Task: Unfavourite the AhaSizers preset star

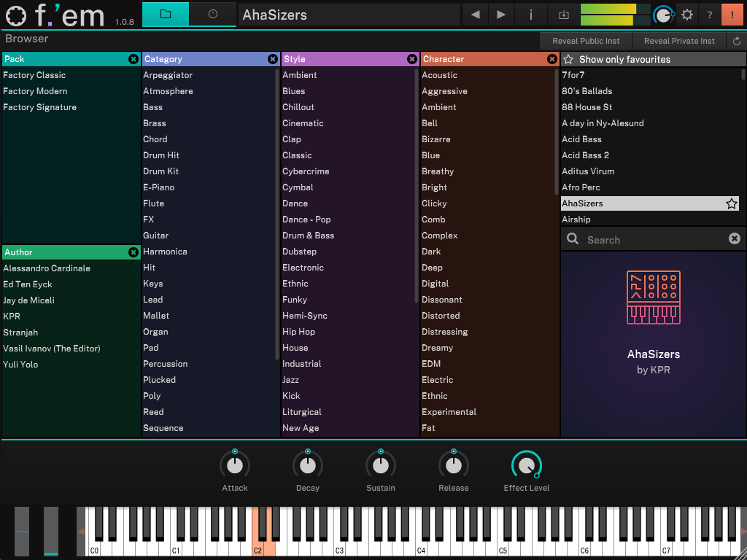Action: pyautogui.click(x=732, y=203)
